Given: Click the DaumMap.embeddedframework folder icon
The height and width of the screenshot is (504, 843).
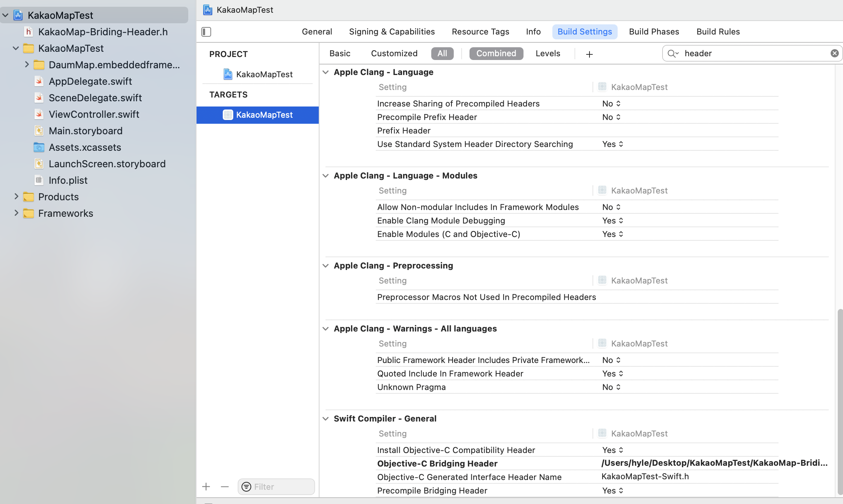Looking at the screenshot, I should [x=39, y=65].
